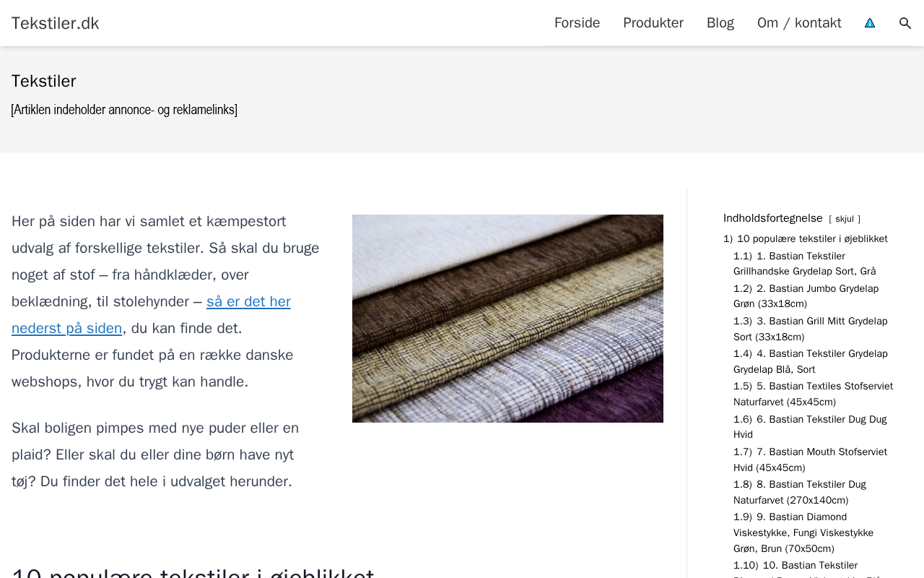The image size is (924, 578).
Task: Jump to '10 populære tekstiler i øjeblikket' section
Action: pos(806,239)
